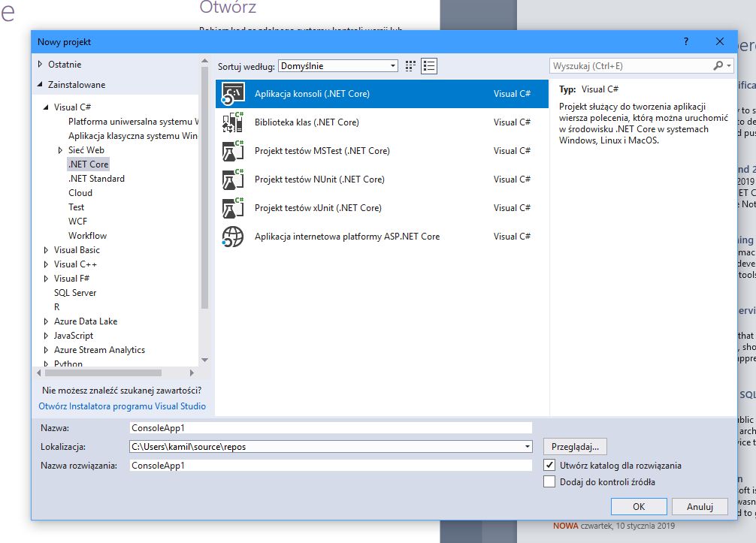Collapse the Zainstalowane node
This screenshot has width=756, height=543.
pyautogui.click(x=40, y=84)
